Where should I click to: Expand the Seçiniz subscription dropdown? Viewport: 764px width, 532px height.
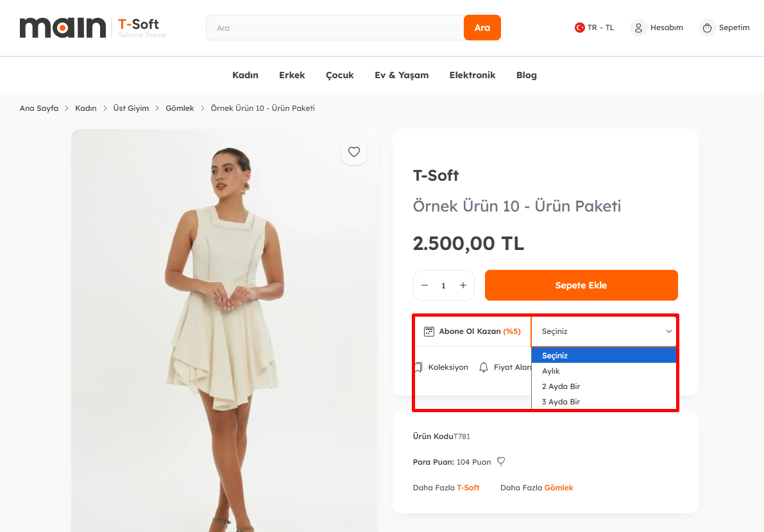(604, 331)
